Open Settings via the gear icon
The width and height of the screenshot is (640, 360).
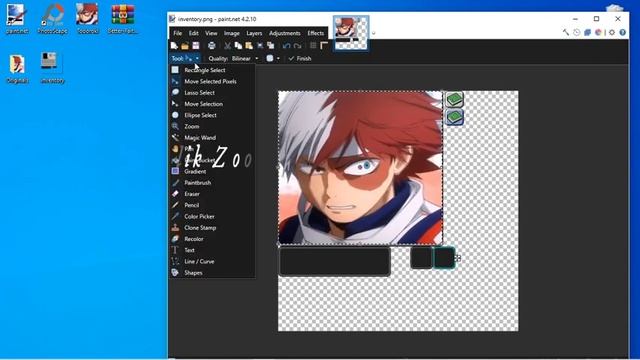[x=612, y=32]
